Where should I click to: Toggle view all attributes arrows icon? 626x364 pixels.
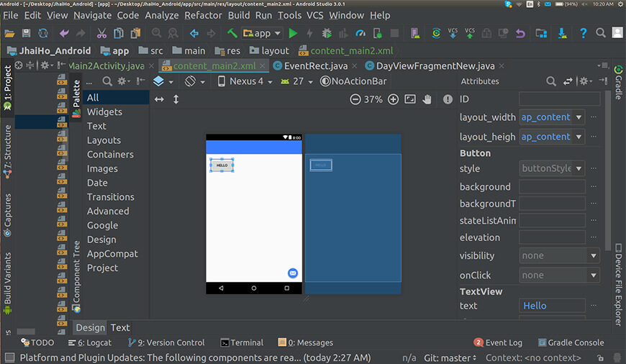click(568, 81)
